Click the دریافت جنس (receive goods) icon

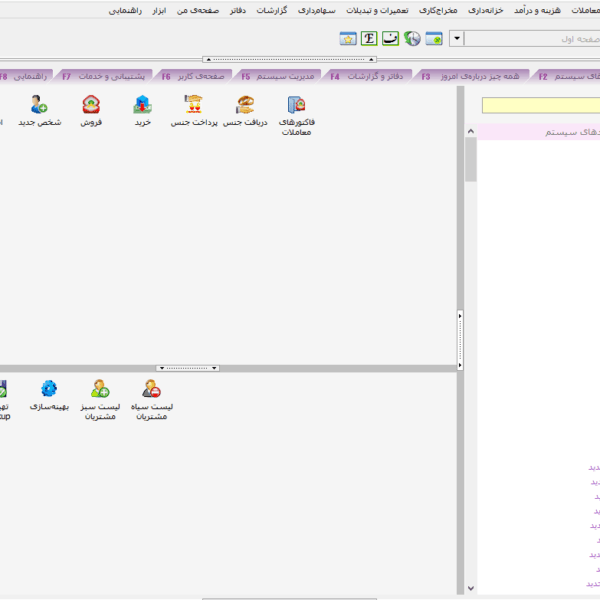click(x=245, y=106)
